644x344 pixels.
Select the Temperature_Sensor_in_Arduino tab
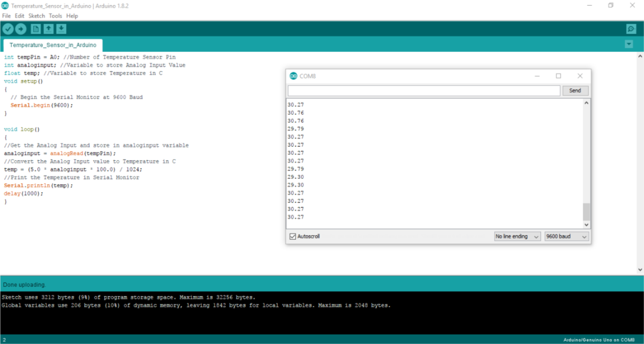coord(53,45)
